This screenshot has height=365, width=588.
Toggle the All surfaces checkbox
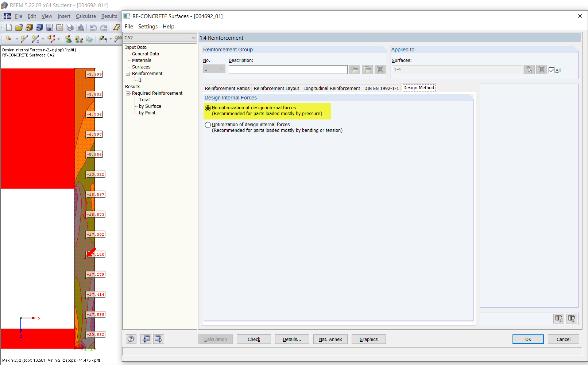tap(552, 70)
